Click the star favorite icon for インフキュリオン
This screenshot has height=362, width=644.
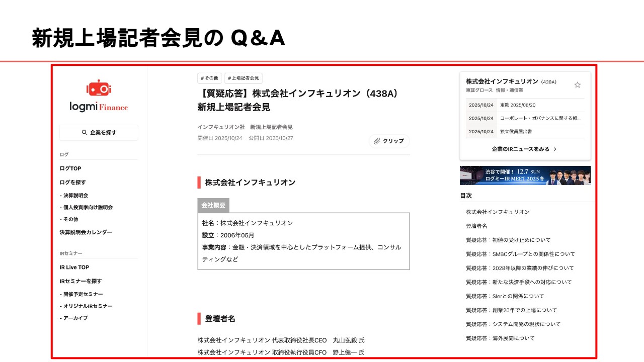click(578, 85)
